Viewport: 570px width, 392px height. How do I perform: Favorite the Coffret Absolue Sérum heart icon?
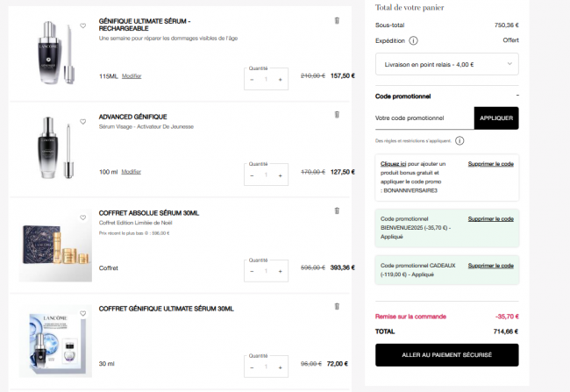pos(83,217)
